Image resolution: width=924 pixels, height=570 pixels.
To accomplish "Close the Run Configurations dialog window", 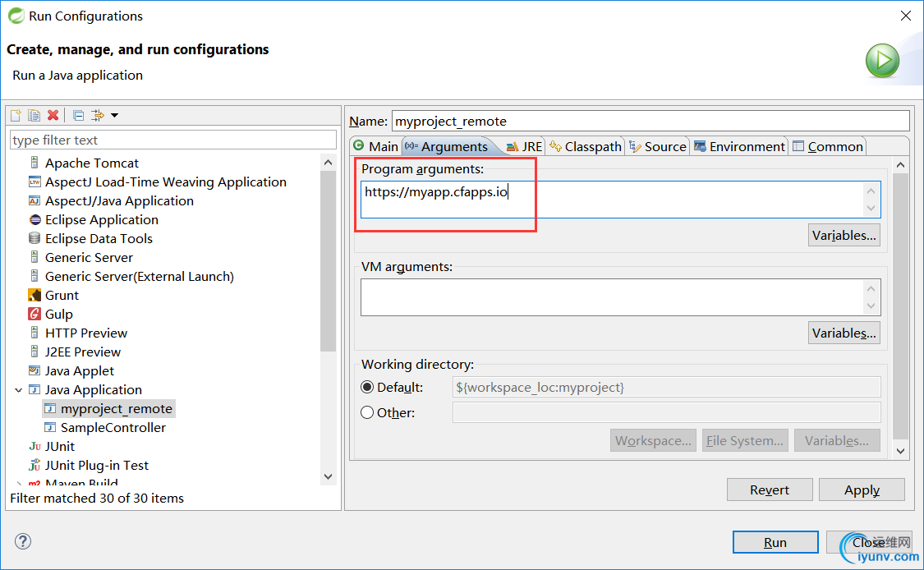I will 906,16.
